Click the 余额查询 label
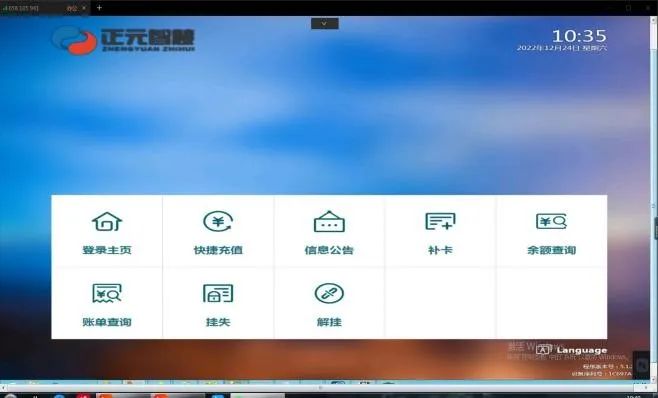This screenshot has width=658, height=398. click(551, 250)
